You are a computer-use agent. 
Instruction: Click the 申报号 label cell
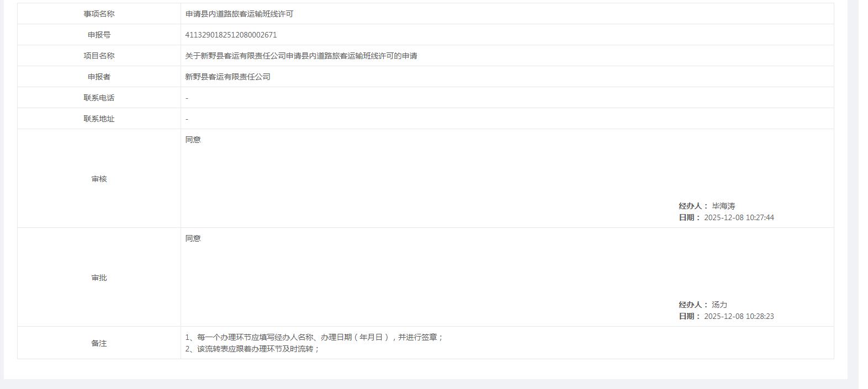(99, 35)
